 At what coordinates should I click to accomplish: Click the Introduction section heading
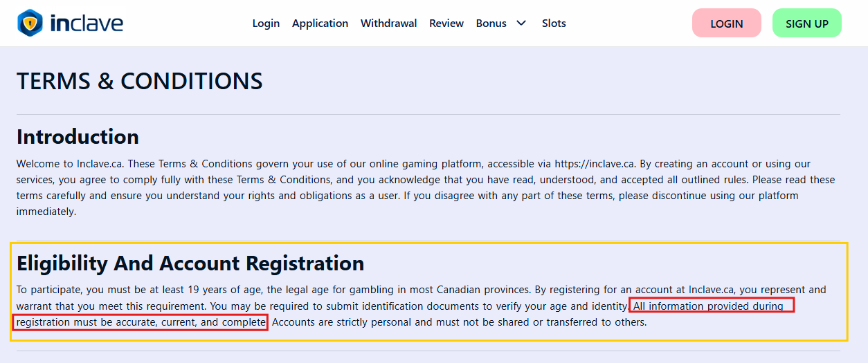point(78,137)
